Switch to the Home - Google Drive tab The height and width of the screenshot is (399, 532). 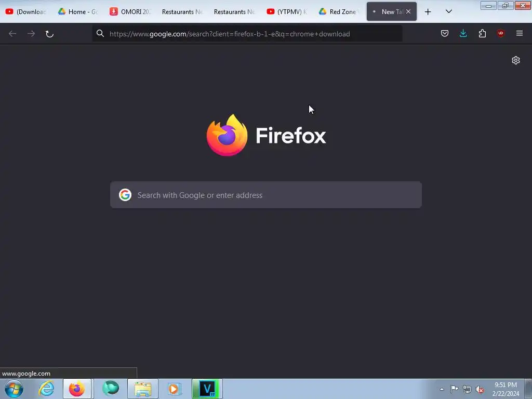(x=78, y=11)
